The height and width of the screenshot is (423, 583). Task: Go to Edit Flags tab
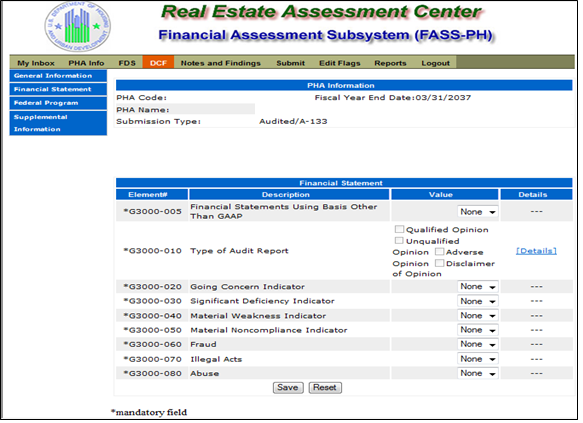[x=339, y=63]
